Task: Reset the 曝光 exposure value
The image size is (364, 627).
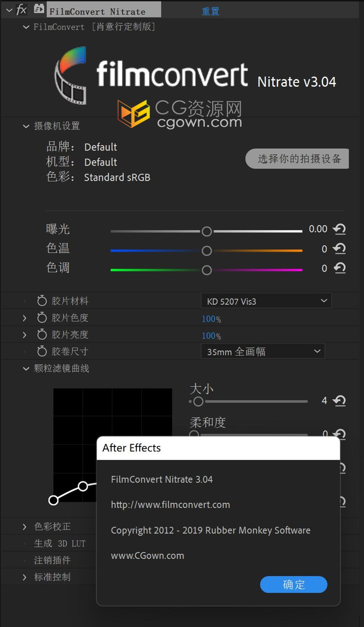Action: tap(339, 229)
